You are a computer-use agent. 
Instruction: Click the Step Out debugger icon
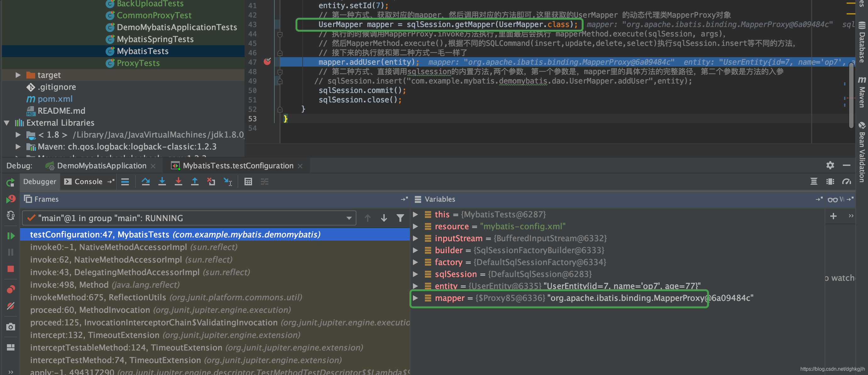pyautogui.click(x=195, y=182)
